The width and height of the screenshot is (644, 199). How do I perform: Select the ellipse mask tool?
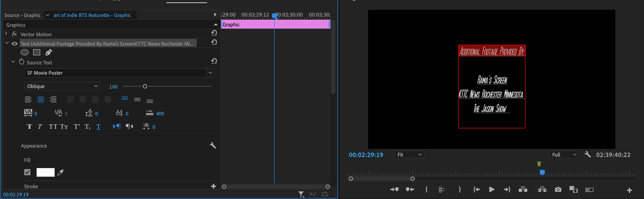25,52
